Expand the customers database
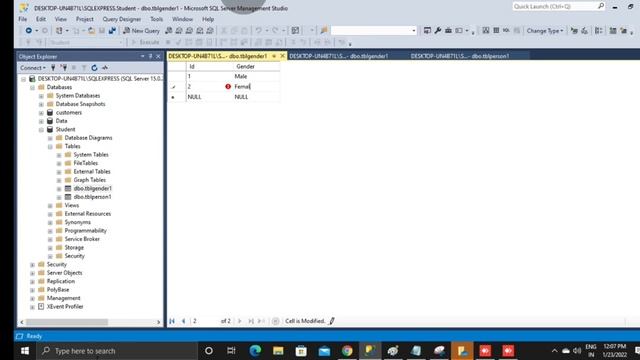Image resolution: width=640 pixels, height=360 pixels. 41,113
